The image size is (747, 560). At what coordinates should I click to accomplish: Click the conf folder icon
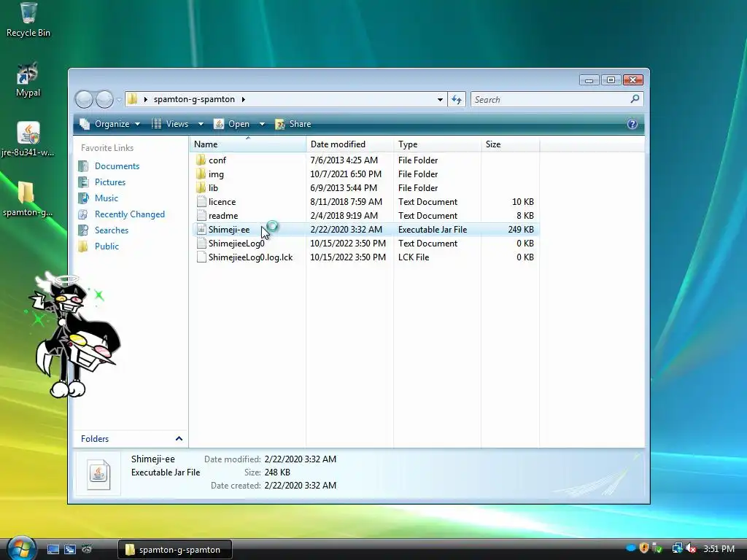pos(201,160)
